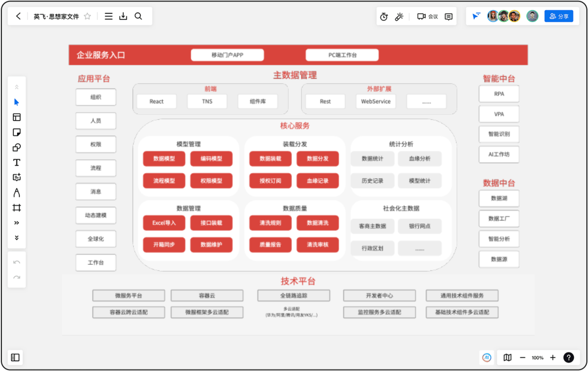Open the comments chat icon
Screen dimensions: 588x373
pos(449,16)
